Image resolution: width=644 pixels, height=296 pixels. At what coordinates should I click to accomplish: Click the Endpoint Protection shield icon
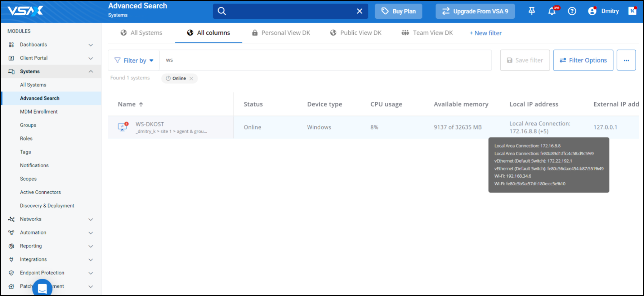11,273
